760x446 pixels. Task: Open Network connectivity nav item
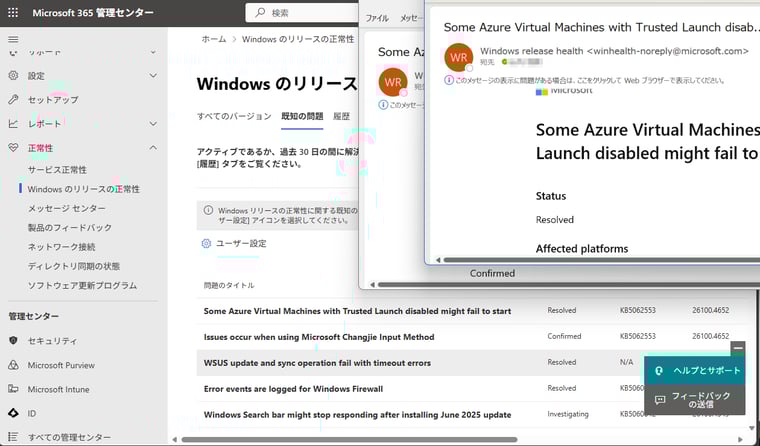pyautogui.click(x=62, y=247)
